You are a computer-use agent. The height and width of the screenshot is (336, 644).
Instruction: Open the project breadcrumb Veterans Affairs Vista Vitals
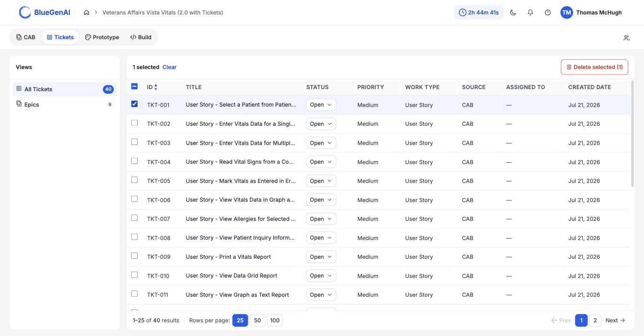click(x=163, y=12)
